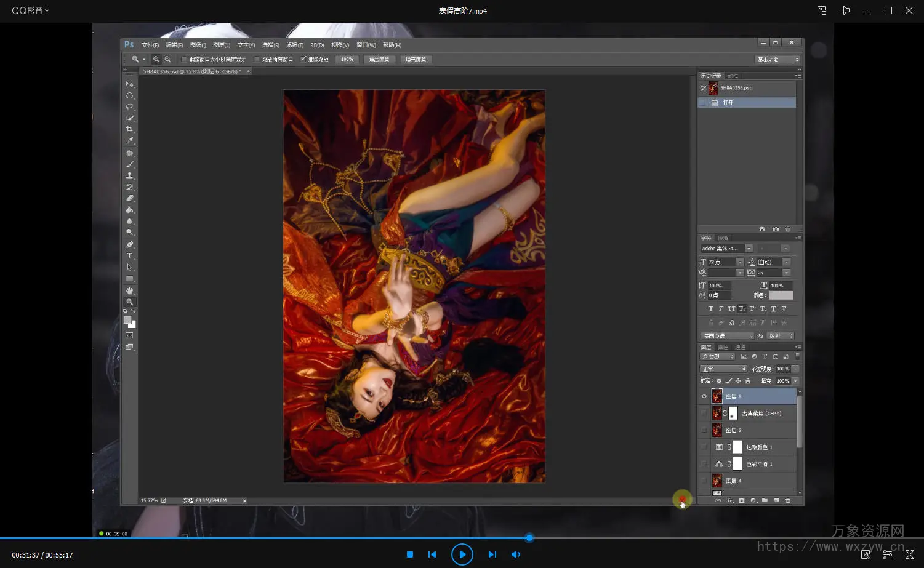This screenshot has width=924, height=568.
Task: Open the 图像(I) menu
Action: pyautogui.click(x=198, y=45)
